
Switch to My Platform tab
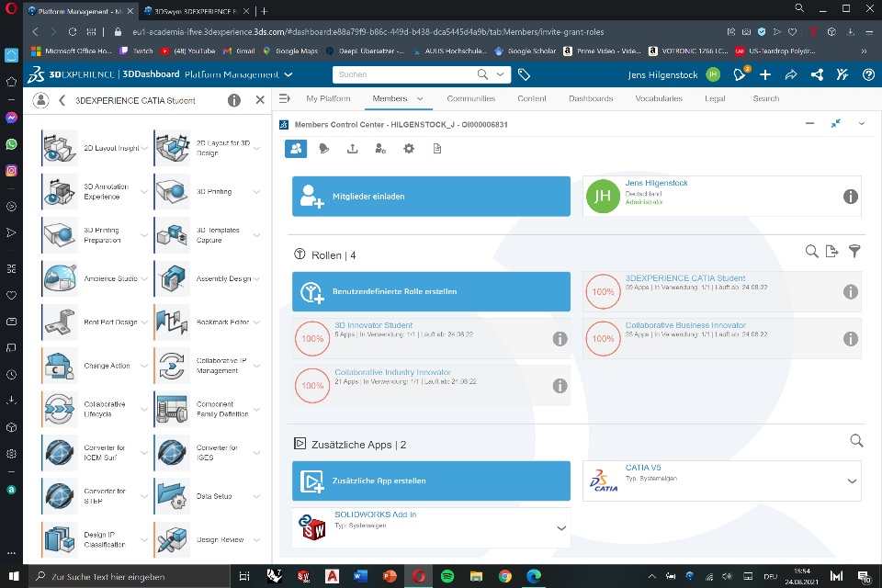click(x=328, y=98)
